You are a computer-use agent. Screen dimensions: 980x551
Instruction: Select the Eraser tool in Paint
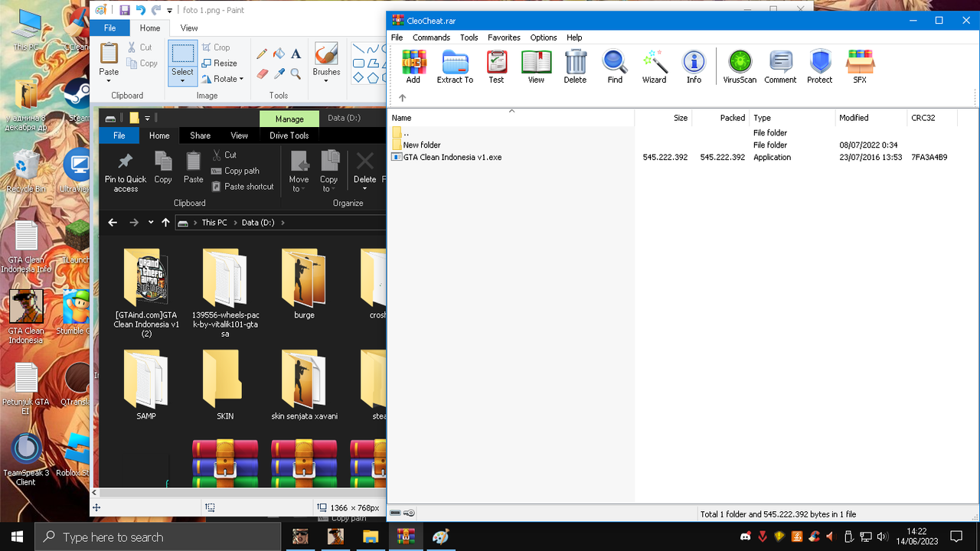click(262, 74)
